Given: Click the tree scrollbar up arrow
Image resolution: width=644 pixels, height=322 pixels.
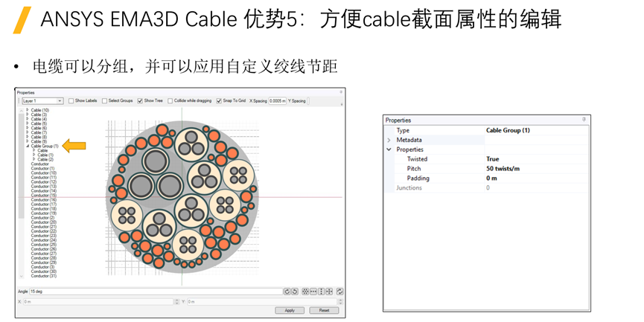Looking at the screenshot, I should (22, 111).
